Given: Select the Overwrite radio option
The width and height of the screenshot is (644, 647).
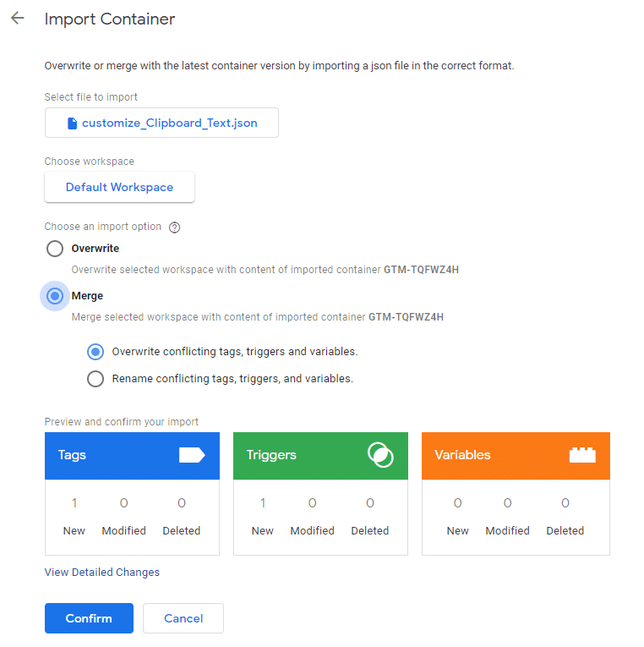Looking at the screenshot, I should [55, 249].
